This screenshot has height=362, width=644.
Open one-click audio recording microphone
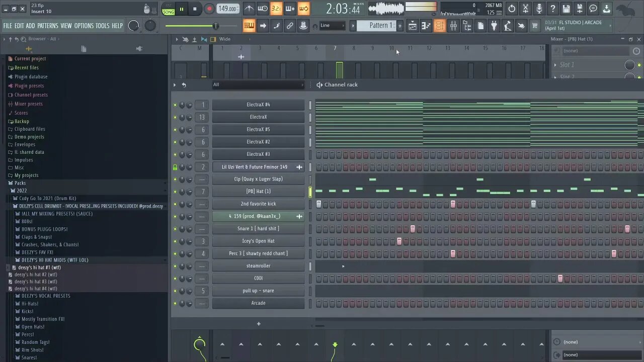click(x=539, y=9)
